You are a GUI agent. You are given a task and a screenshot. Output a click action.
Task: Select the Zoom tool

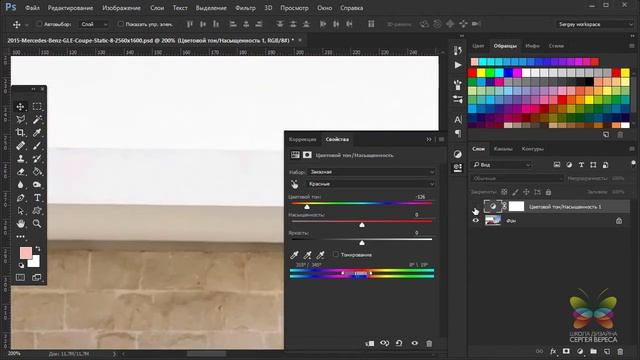37,223
